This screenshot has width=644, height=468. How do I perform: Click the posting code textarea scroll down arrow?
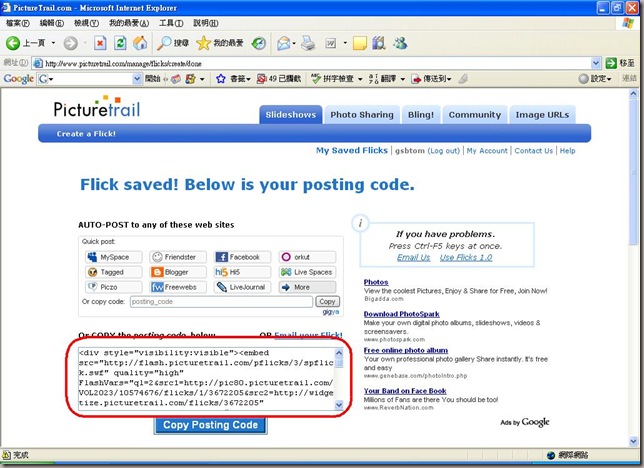coord(339,405)
